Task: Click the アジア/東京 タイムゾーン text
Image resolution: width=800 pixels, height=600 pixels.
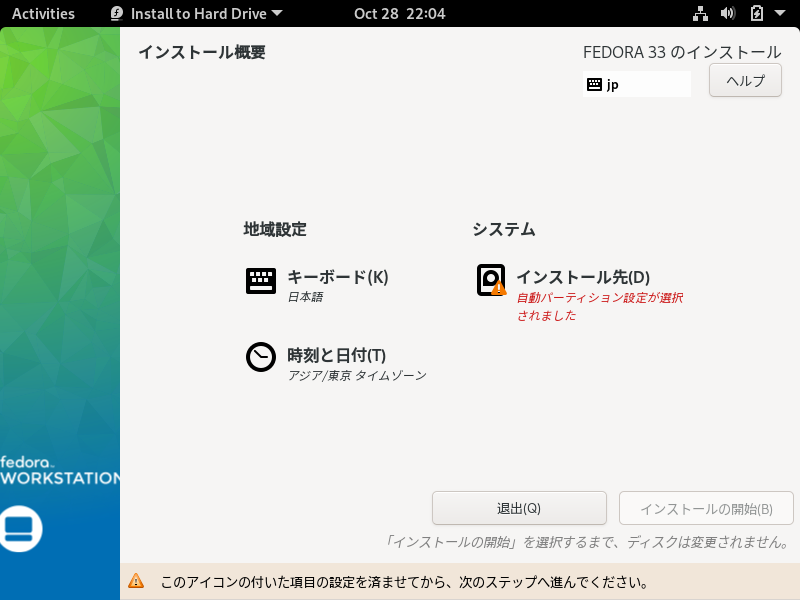Action: click(x=357, y=376)
